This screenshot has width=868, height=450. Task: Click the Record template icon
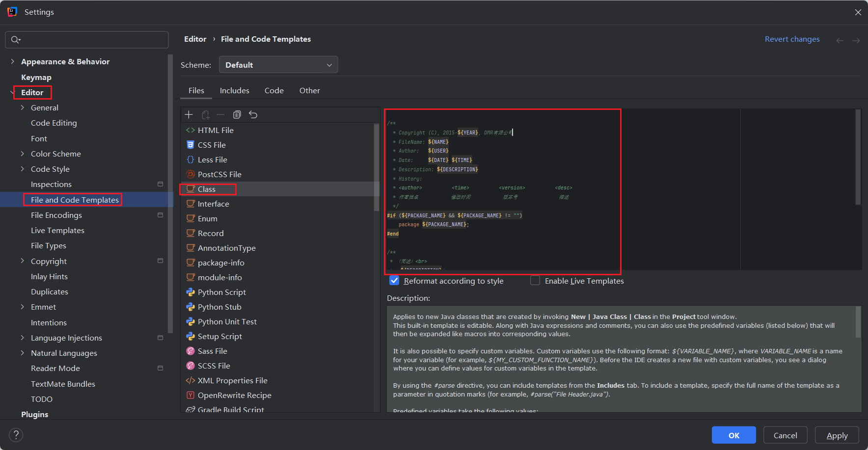(x=190, y=233)
